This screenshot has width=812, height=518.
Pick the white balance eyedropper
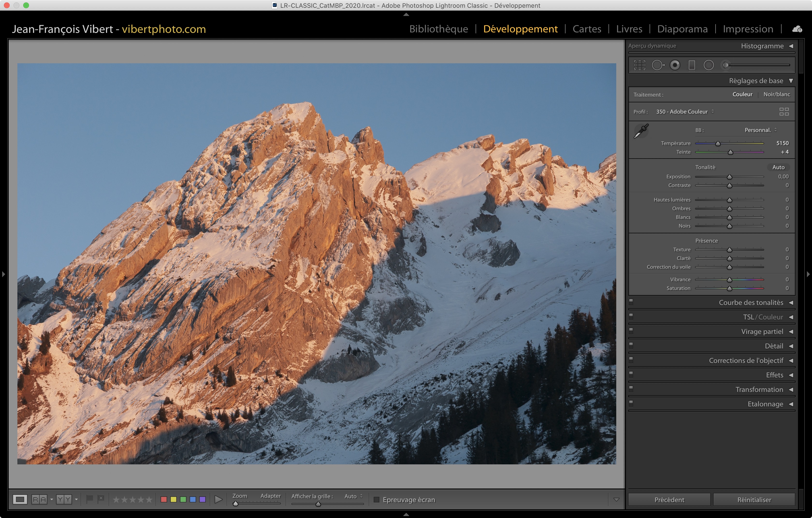641,131
